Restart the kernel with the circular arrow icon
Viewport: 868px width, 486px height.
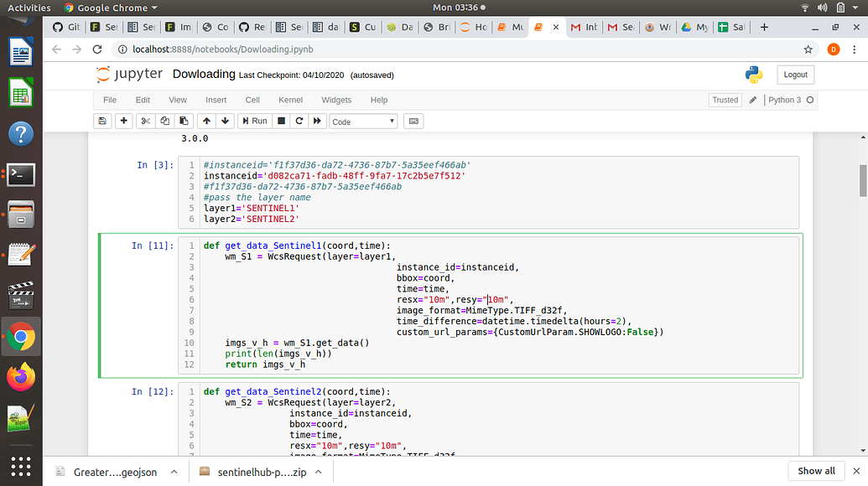299,121
